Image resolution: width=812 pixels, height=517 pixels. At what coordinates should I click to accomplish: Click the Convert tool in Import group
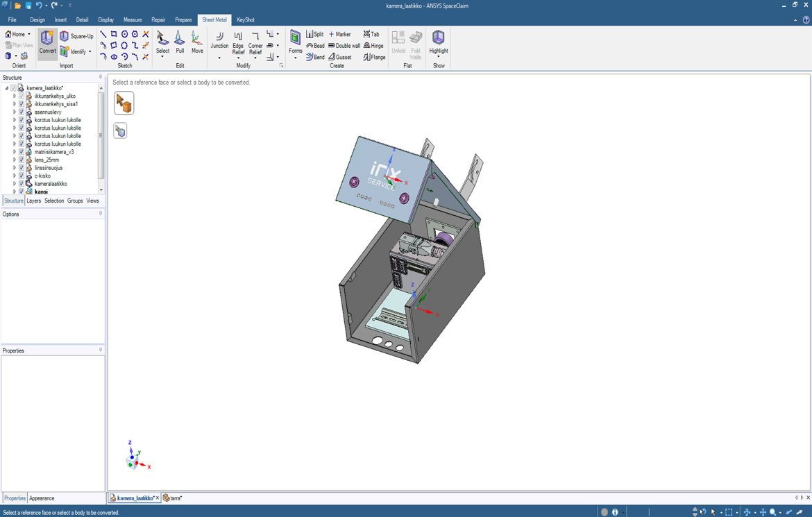click(x=47, y=44)
